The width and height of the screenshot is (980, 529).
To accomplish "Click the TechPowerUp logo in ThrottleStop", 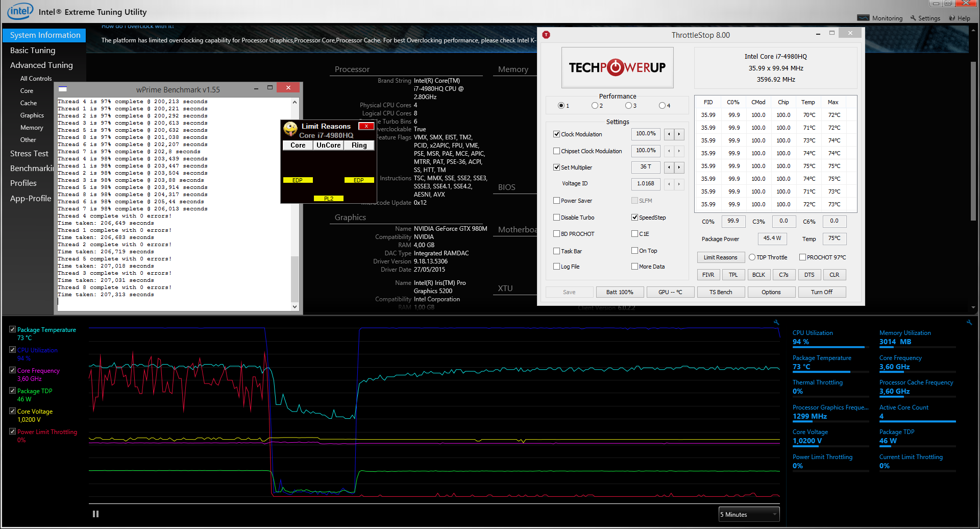I will click(x=617, y=67).
